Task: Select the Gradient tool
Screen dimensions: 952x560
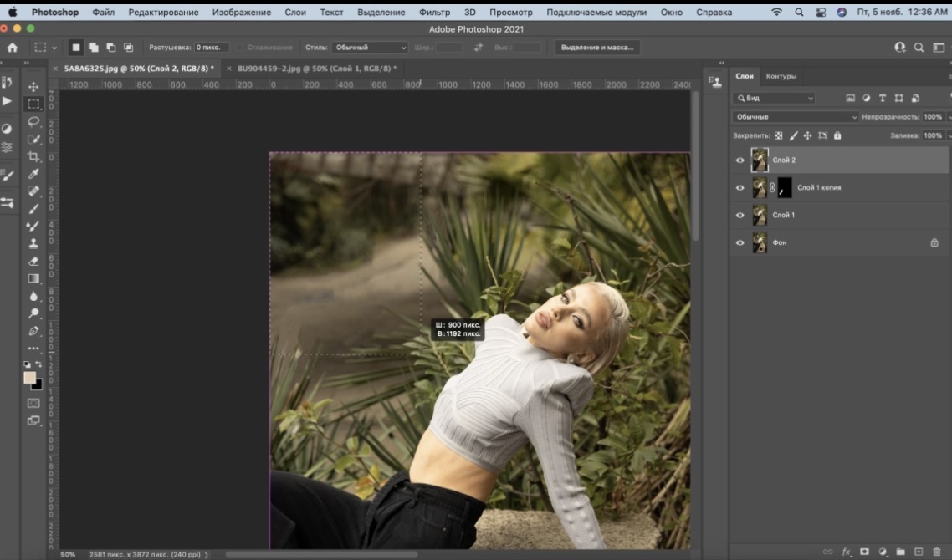Action: [33, 278]
